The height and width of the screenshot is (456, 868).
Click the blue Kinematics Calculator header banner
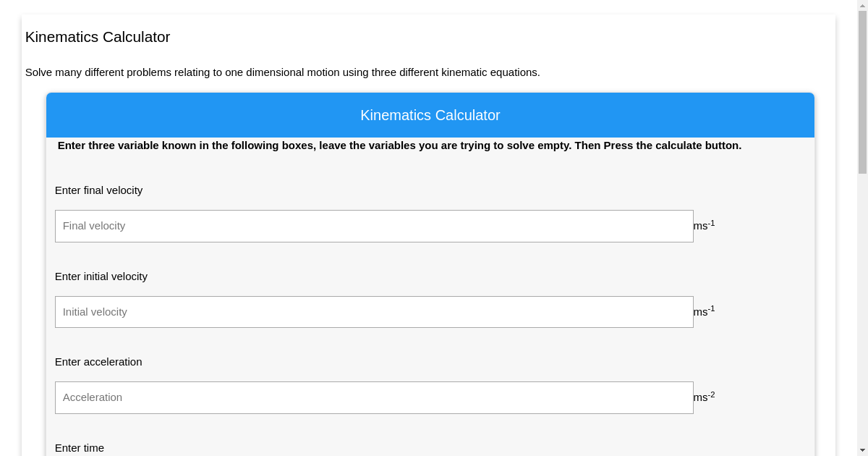[x=430, y=115]
